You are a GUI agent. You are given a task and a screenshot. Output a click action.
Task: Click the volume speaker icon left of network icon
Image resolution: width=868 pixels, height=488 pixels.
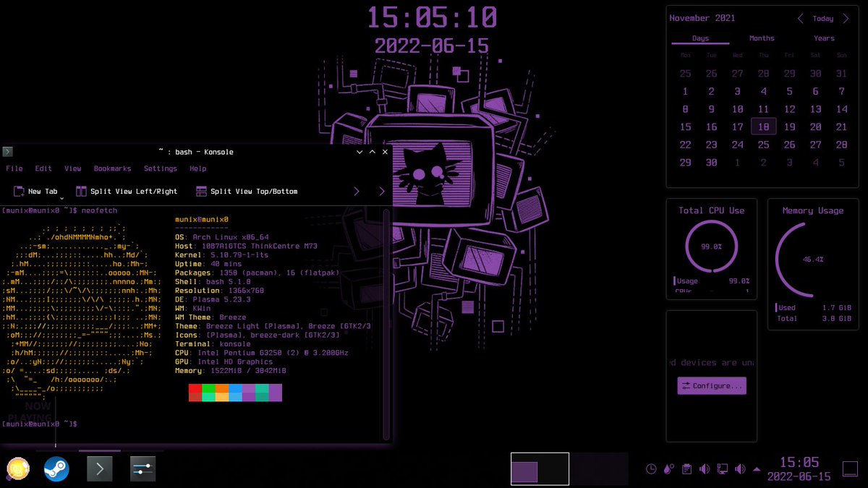pos(705,469)
